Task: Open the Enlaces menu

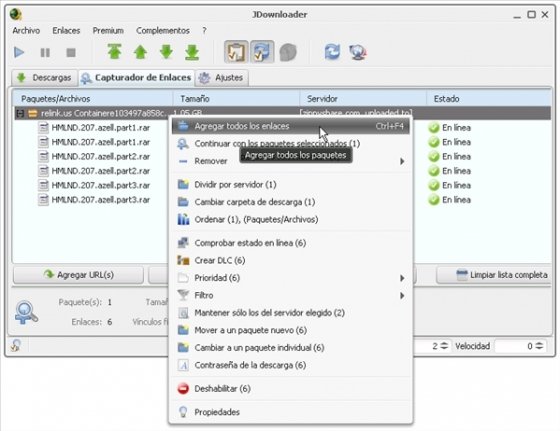Action: (66, 31)
